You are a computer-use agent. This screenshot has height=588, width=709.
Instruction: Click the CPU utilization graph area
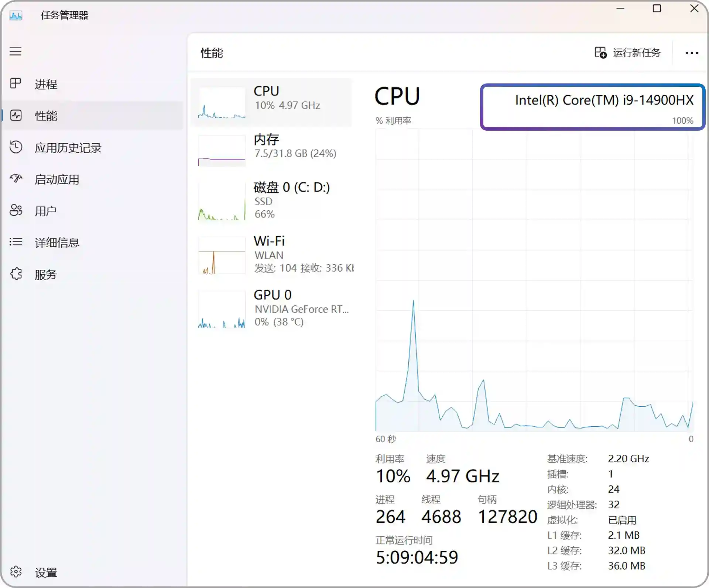coord(534,280)
